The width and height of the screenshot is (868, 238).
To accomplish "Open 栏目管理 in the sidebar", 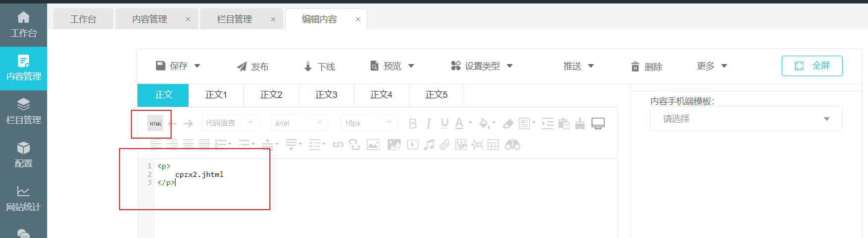I will point(23,111).
